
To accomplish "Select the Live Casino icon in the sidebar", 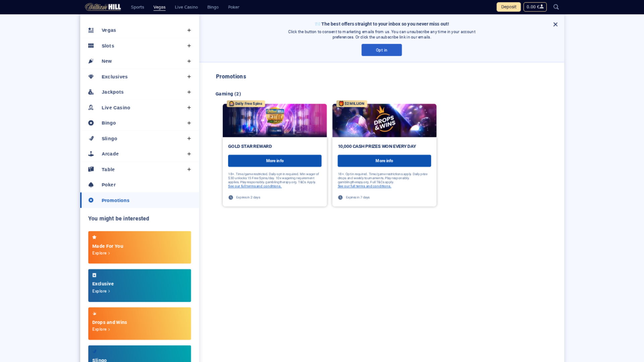I will point(91,107).
